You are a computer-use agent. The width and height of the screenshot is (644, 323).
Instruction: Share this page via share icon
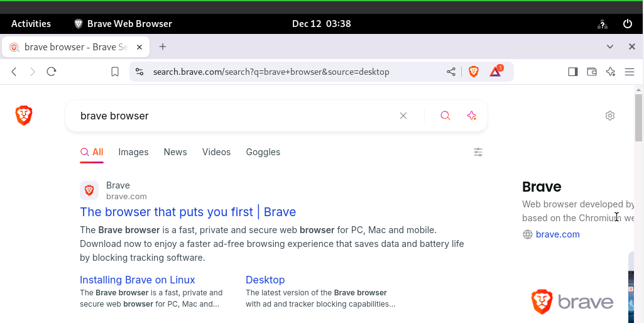pyautogui.click(x=451, y=72)
